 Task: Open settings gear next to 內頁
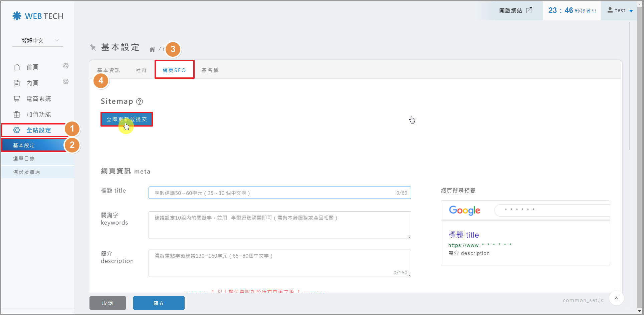tap(66, 82)
